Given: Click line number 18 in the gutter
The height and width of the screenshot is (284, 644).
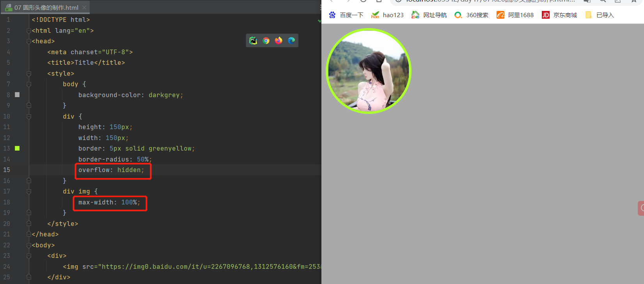Looking at the screenshot, I should 7,202.
